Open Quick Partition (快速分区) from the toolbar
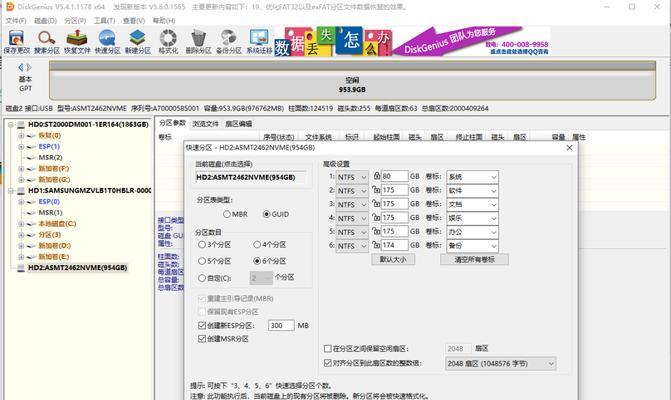 point(107,41)
